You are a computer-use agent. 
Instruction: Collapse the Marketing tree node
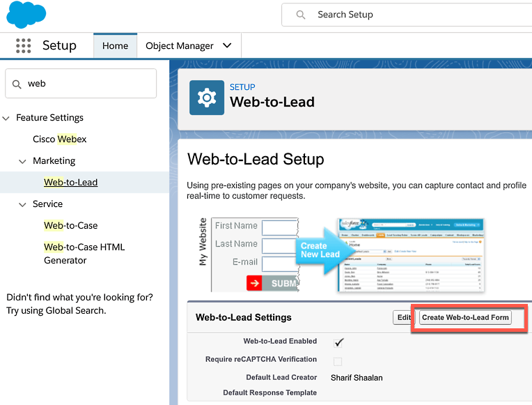[22, 162]
